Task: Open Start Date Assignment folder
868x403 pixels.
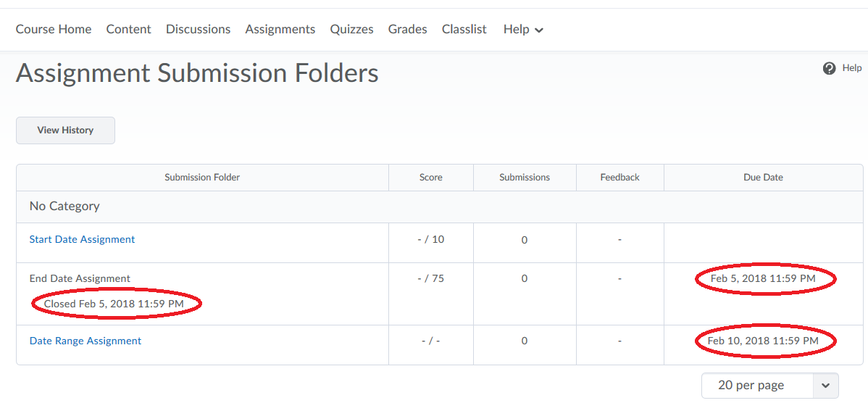Action: [x=82, y=239]
